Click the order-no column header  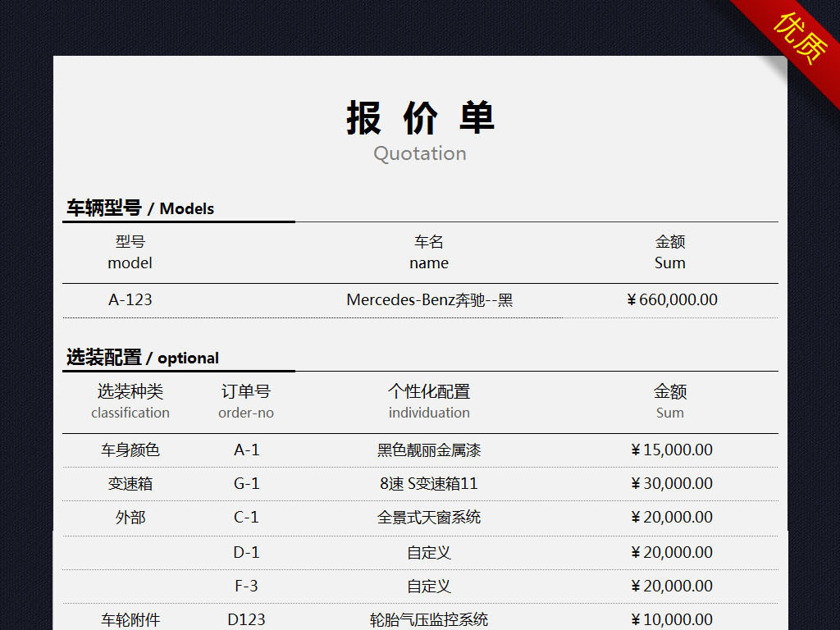click(x=246, y=413)
